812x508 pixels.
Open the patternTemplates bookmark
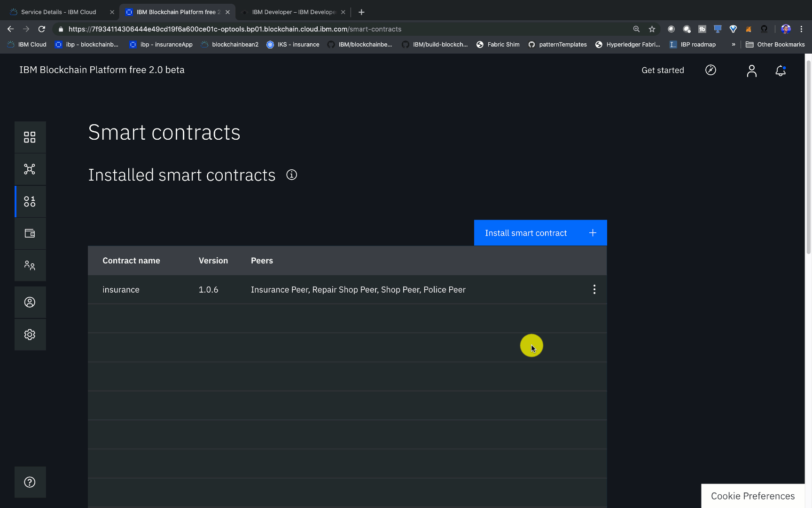(x=558, y=45)
